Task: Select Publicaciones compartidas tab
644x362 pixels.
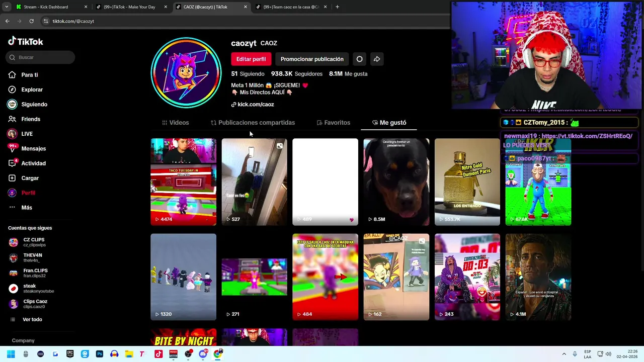Action: tap(253, 123)
